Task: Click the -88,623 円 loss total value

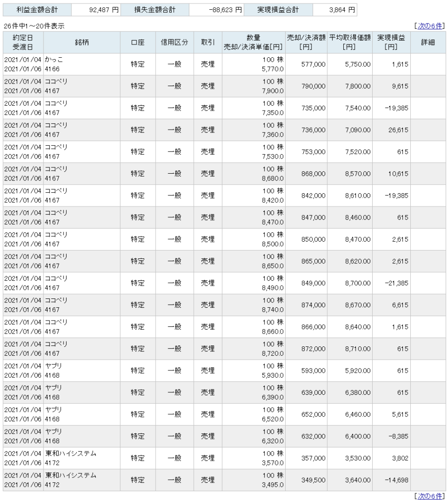Action: tap(216, 10)
